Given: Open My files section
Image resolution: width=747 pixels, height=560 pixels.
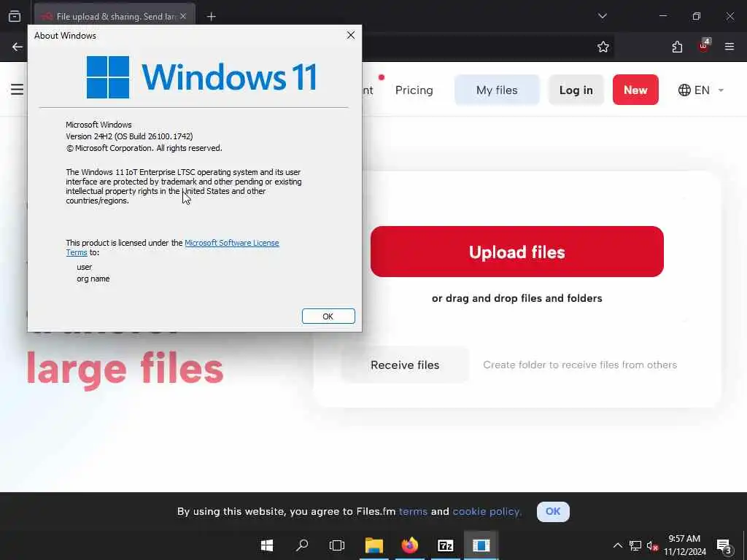Looking at the screenshot, I should click(x=497, y=90).
